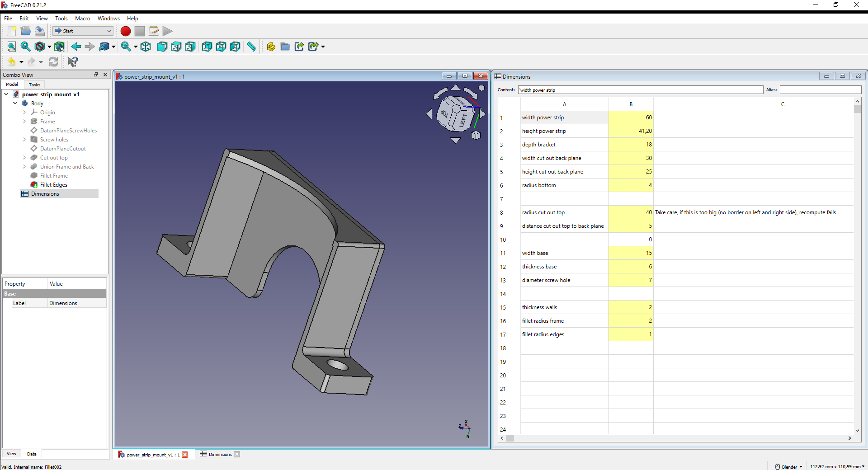The image size is (868, 470).
Task: Open the zoom options dropdown arrow
Action: (136, 47)
